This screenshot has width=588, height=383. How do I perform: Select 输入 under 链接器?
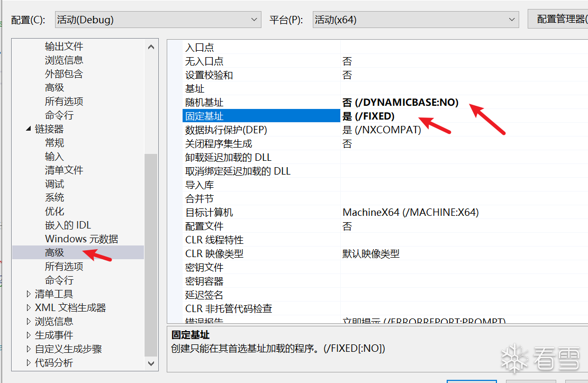(55, 157)
